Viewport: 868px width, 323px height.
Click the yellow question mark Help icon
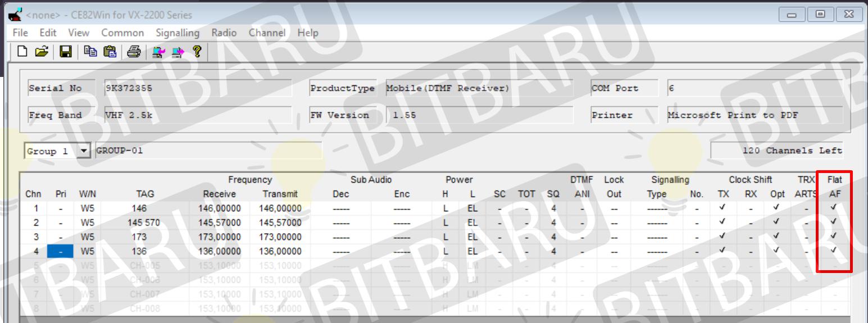point(197,52)
